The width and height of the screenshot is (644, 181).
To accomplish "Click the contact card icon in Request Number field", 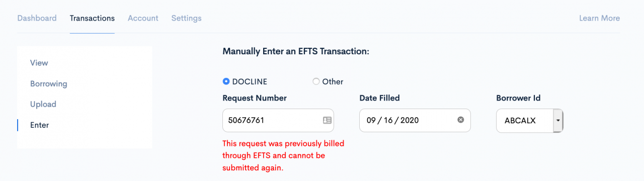I will (x=327, y=120).
